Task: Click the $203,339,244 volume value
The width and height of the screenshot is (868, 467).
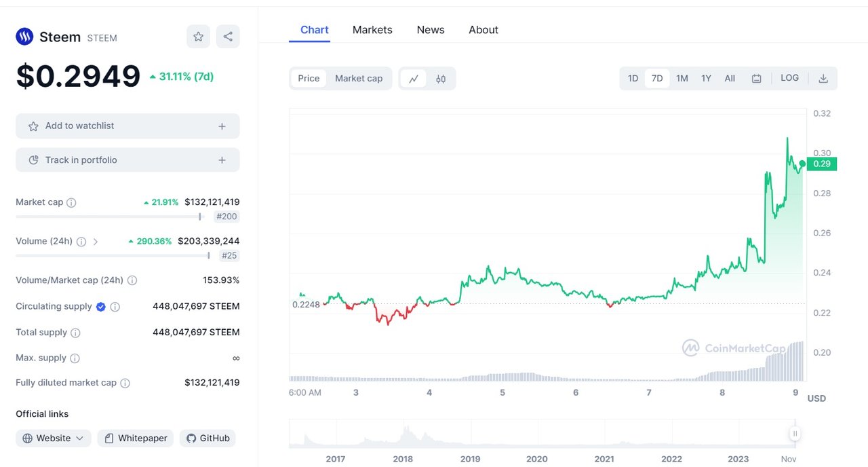Action: 209,241
